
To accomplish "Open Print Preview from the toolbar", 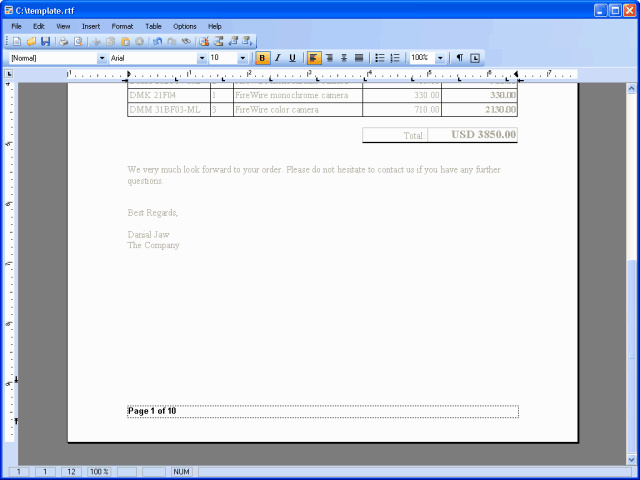I will 78,41.
